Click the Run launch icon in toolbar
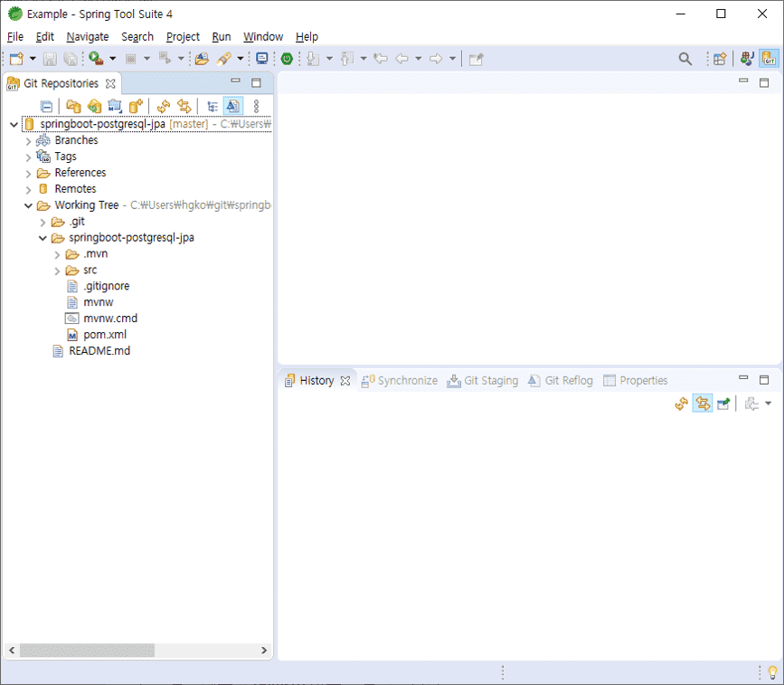Image resolution: width=784 pixels, height=685 pixels. tap(96, 59)
